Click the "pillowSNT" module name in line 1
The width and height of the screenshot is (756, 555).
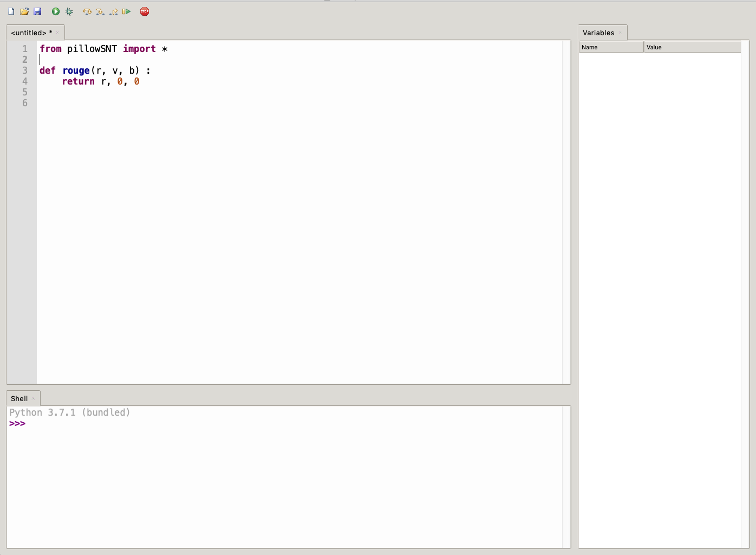coord(92,49)
